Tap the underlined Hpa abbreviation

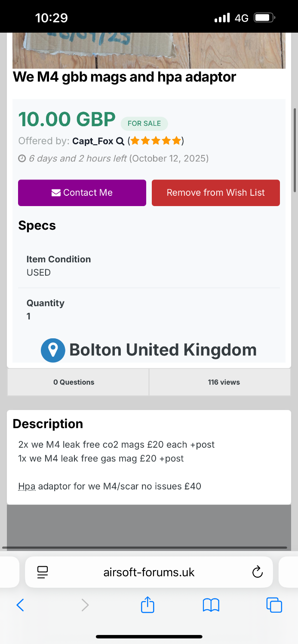pos(27,486)
